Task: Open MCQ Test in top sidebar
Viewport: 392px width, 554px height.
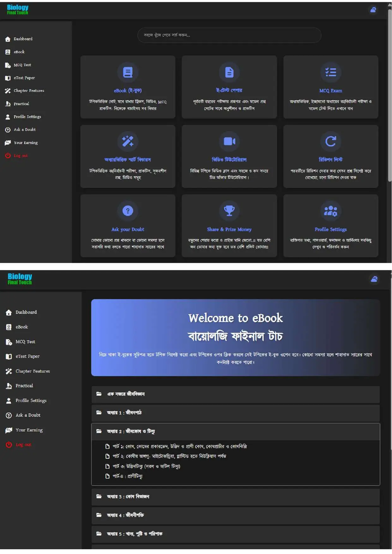Action: 22,65
